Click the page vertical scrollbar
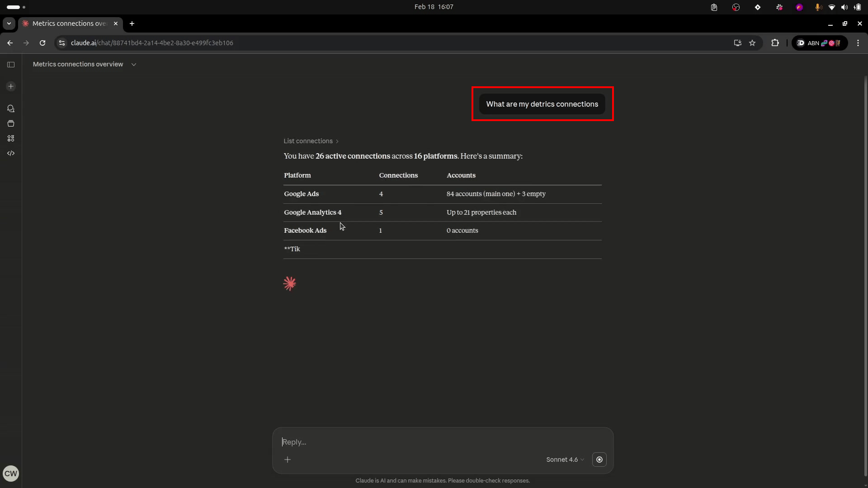 tap(865, 276)
